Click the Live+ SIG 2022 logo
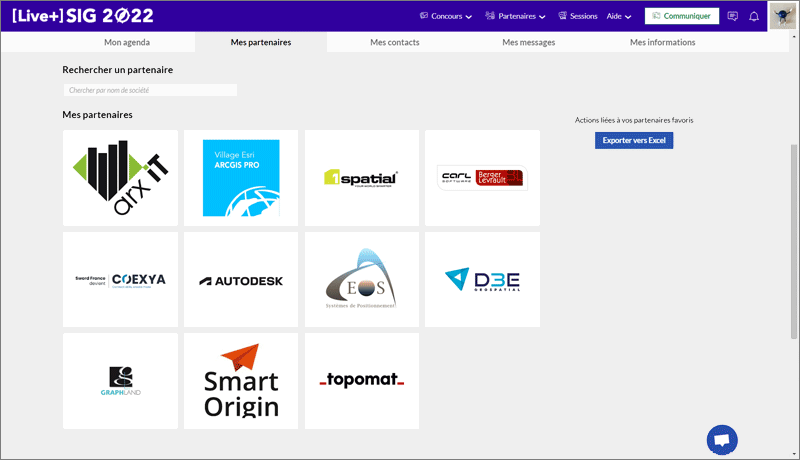The image size is (800, 460). (81, 16)
